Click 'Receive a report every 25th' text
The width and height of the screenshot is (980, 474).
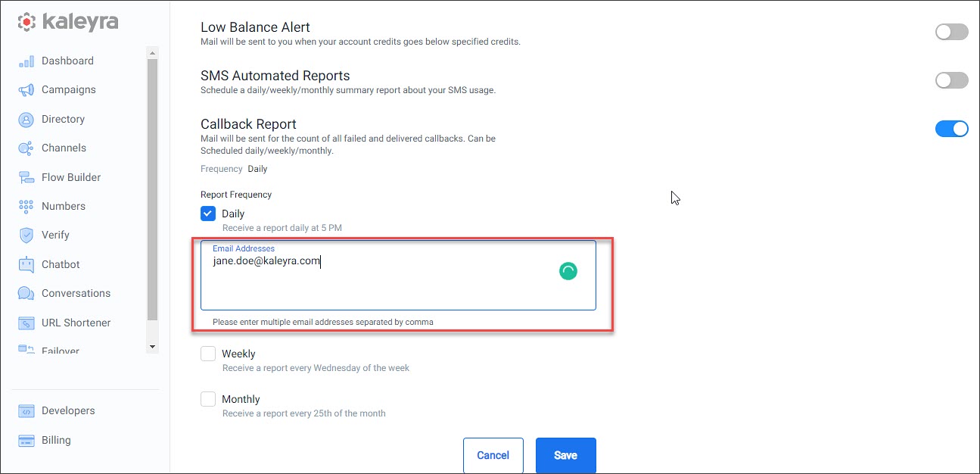(x=304, y=413)
